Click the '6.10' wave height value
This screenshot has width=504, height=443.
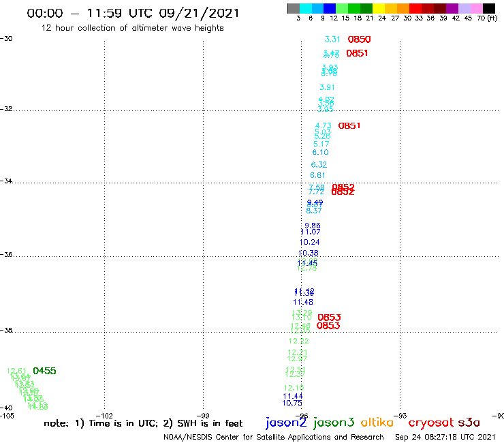tap(320, 152)
